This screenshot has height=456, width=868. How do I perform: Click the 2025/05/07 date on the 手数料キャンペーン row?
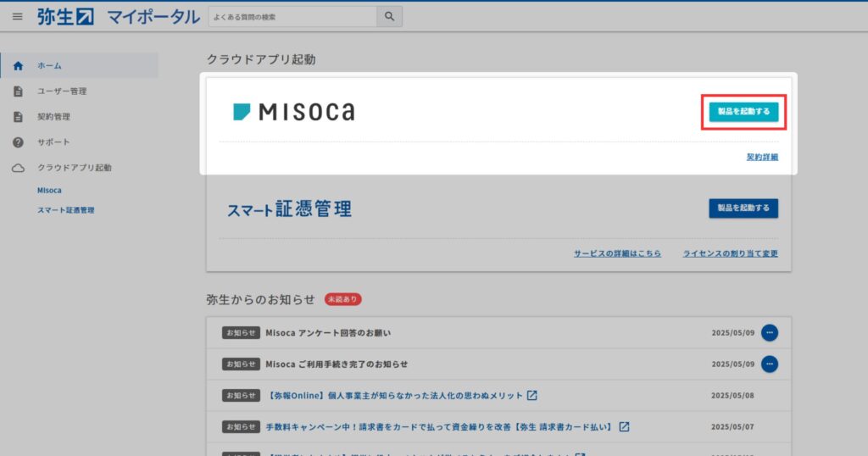[732, 427]
